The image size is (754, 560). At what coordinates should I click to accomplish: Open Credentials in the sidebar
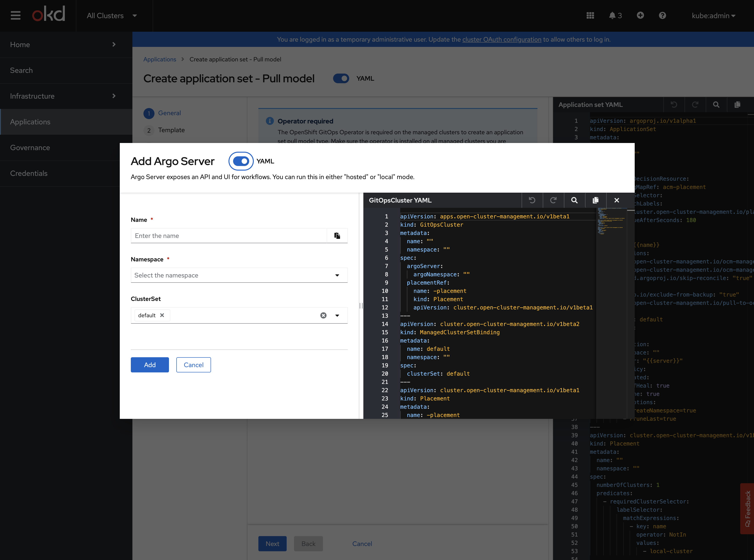29,173
